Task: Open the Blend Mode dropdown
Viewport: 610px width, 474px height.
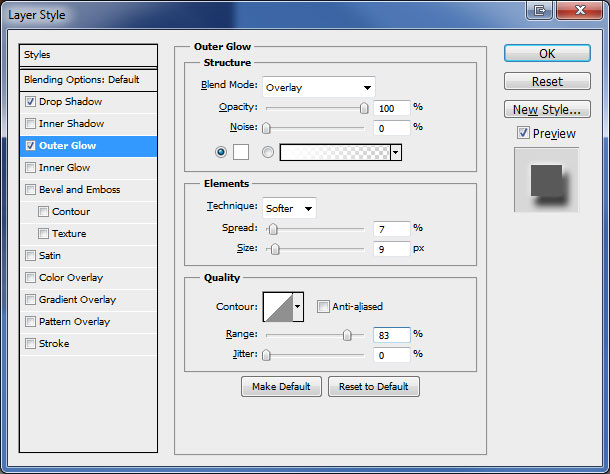Action: click(x=318, y=88)
